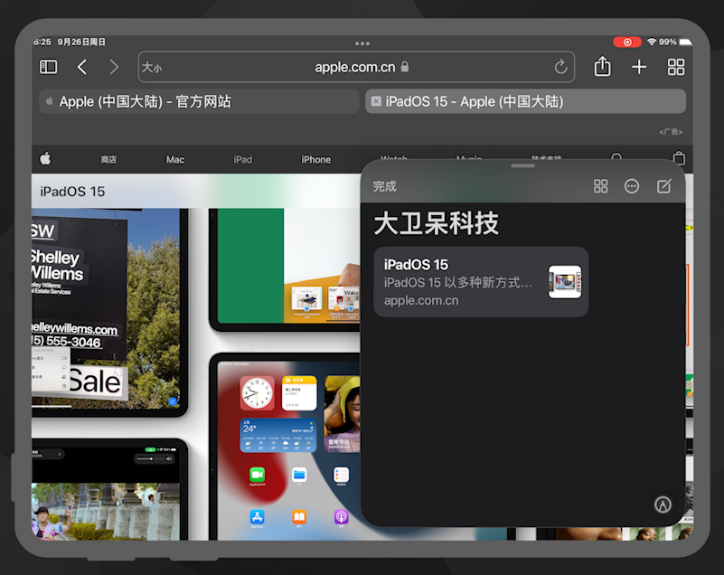Tap the markup pen icon in the Quick Note
The height and width of the screenshot is (575, 724).
tap(662, 505)
